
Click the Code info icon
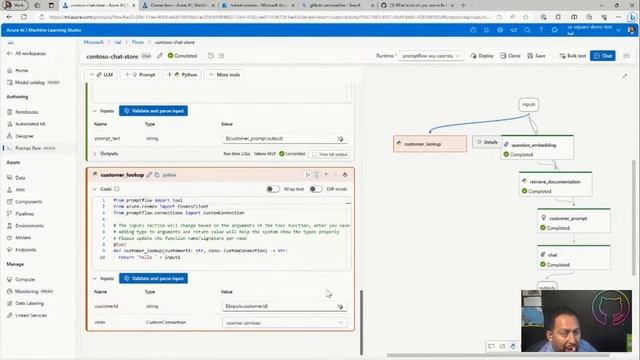click(x=117, y=189)
